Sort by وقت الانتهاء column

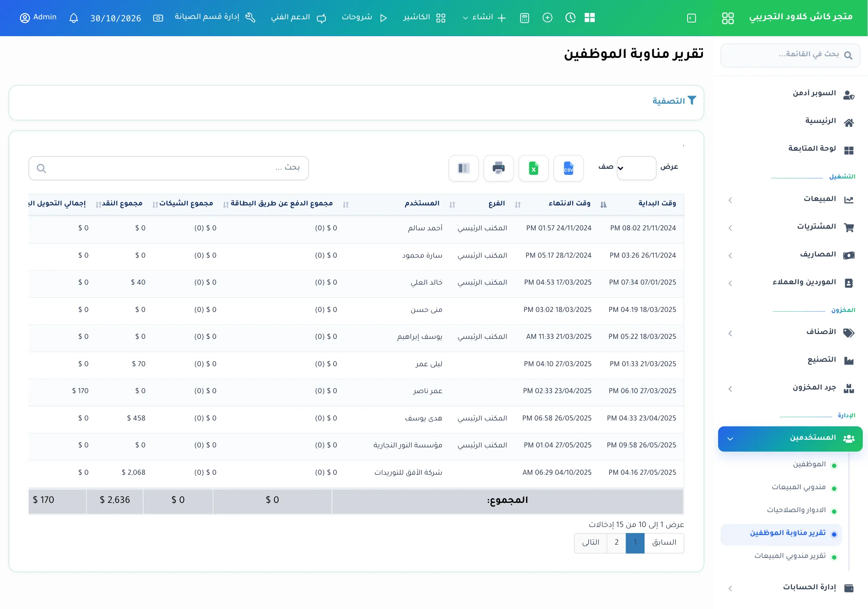point(569,204)
